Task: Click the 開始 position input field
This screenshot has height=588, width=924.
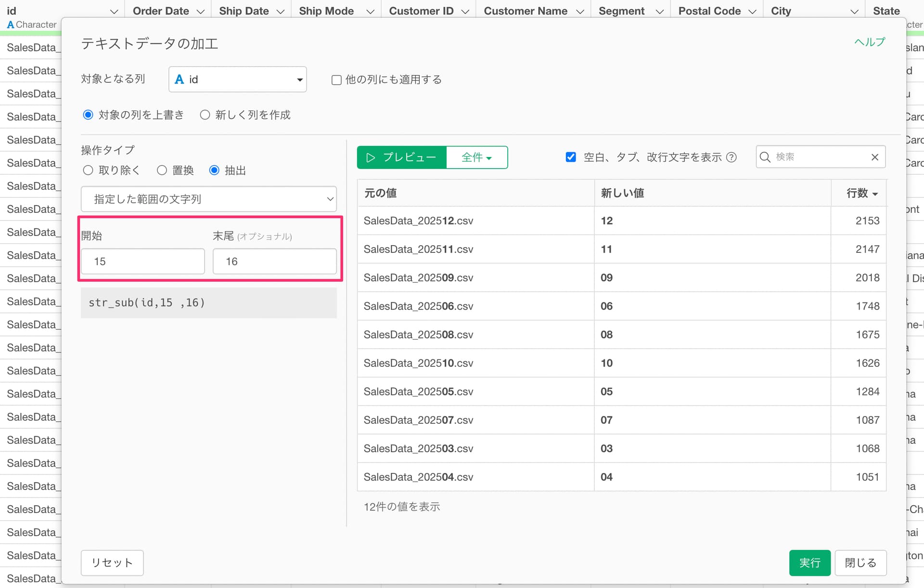Action: 142,261
